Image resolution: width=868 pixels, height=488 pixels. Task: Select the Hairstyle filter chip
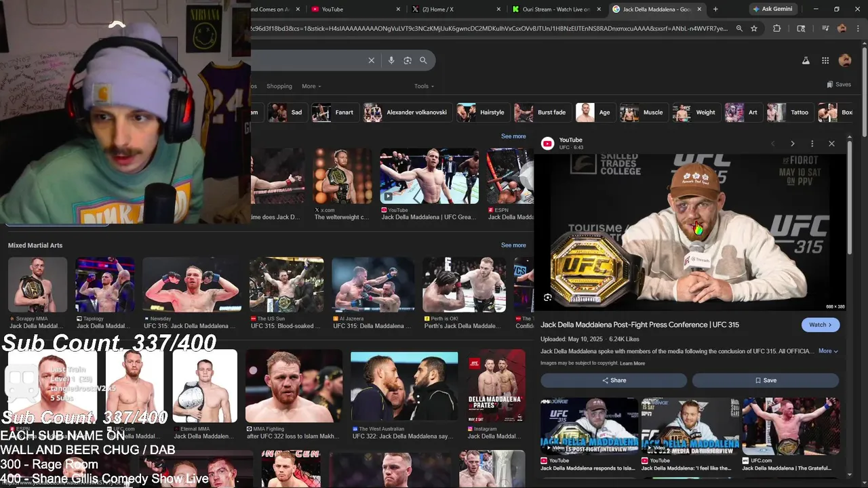click(x=482, y=113)
